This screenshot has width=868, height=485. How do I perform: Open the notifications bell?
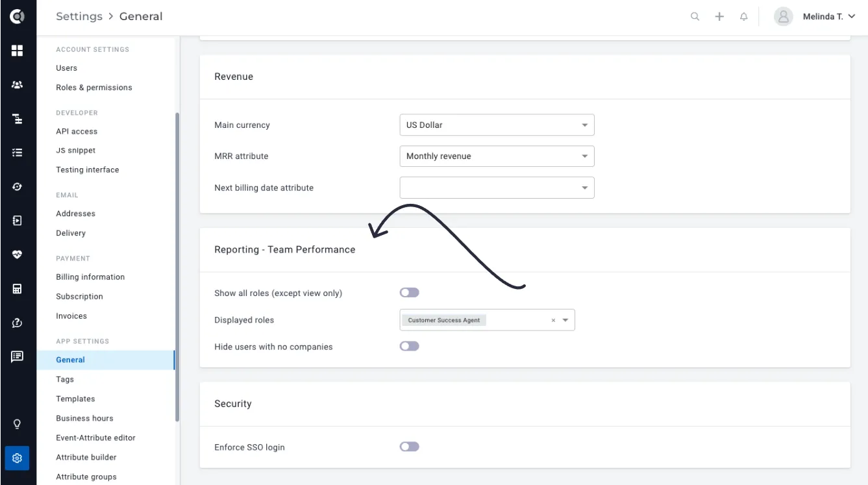pos(744,17)
